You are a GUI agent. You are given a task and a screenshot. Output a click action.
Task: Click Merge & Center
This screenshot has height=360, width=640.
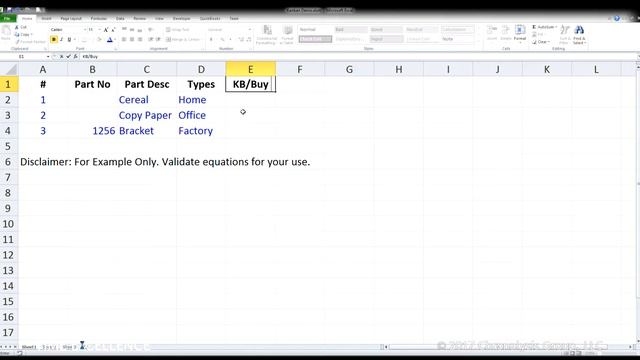(x=183, y=40)
